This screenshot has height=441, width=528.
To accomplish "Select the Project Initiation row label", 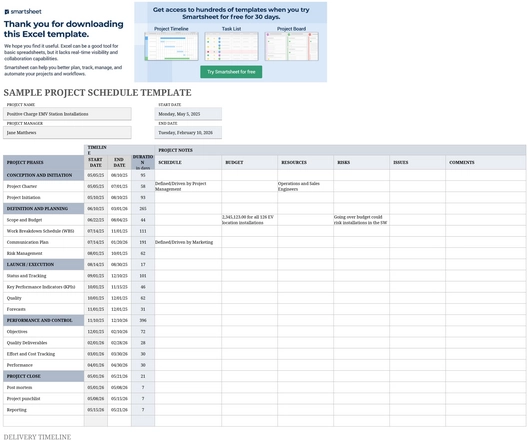I will pos(44,197).
